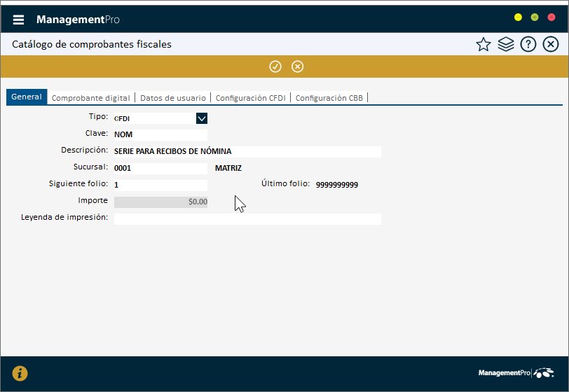The width and height of the screenshot is (569, 392).
Task: Open the Configuración CFDI tab
Action: [x=250, y=98]
